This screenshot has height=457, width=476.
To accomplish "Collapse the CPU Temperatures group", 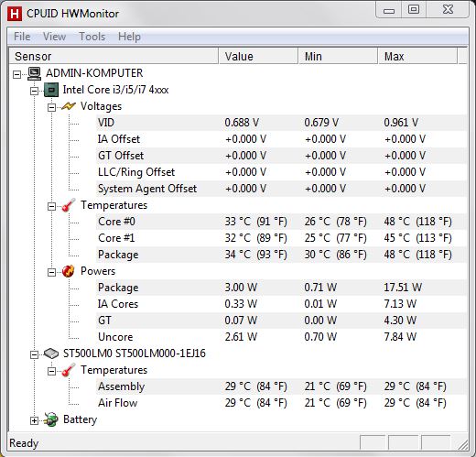I will pyautogui.click(x=51, y=206).
